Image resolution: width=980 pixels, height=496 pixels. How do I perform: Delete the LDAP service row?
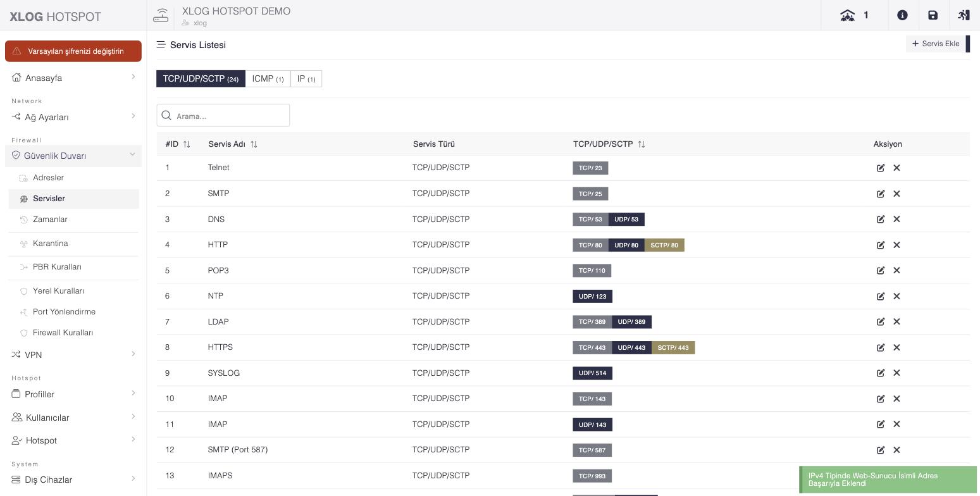pos(896,321)
